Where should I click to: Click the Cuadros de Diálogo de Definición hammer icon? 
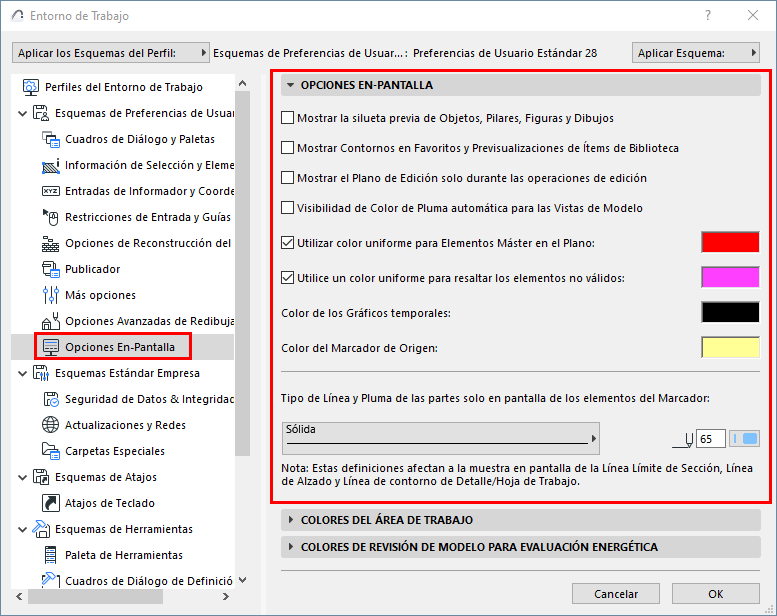(51, 580)
